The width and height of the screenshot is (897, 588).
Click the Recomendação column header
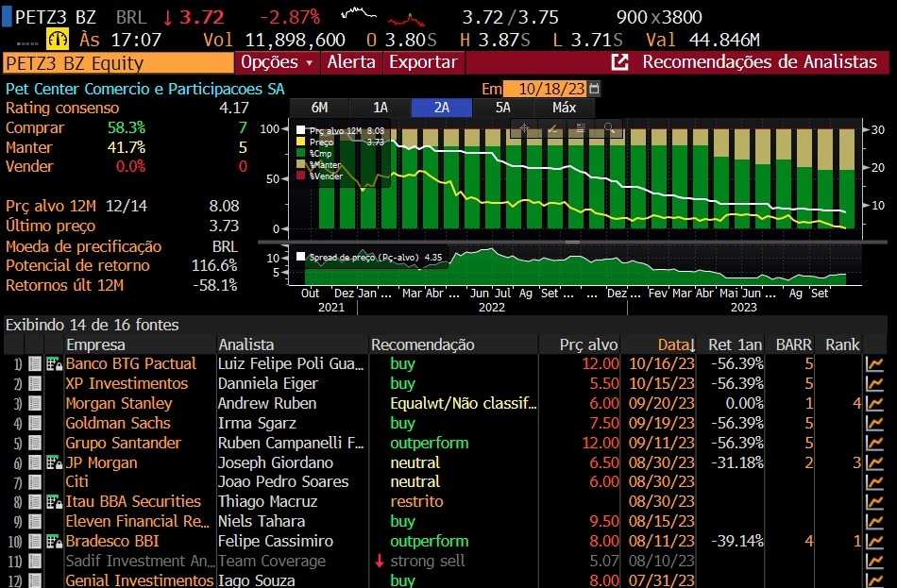tap(422, 344)
